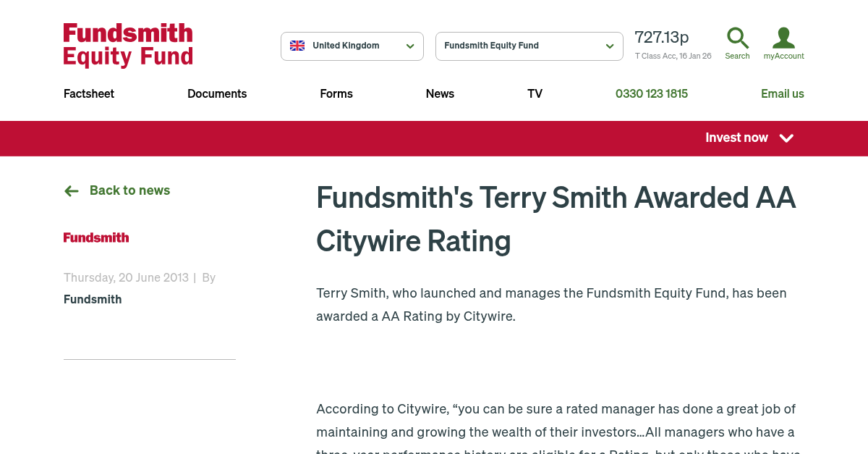Open the Factsheet menu item
Screen dimensions: 868x454
coord(88,93)
